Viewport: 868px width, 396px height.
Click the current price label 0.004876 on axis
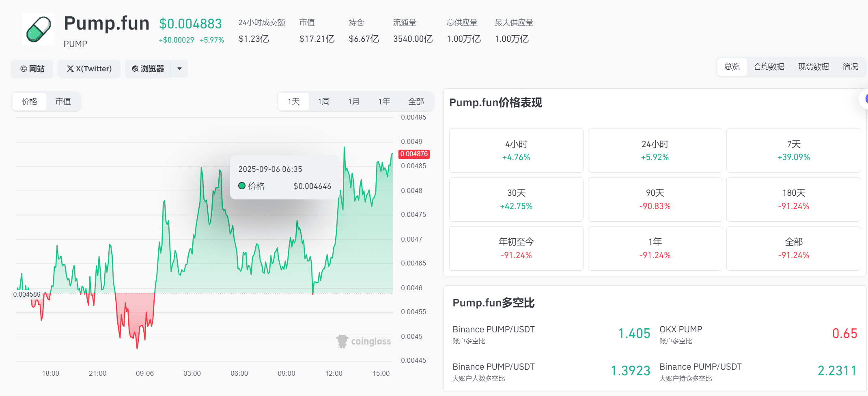click(x=414, y=154)
